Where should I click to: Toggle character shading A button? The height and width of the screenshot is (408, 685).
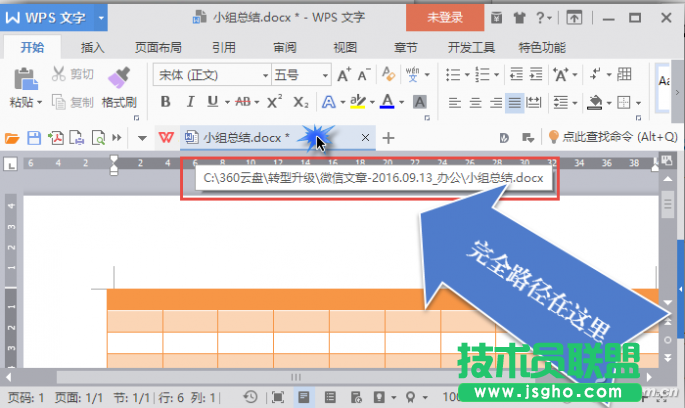click(x=419, y=102)
